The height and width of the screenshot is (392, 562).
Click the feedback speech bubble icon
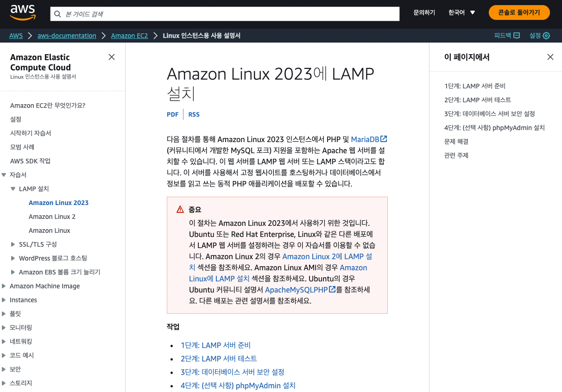coord(517,36)
